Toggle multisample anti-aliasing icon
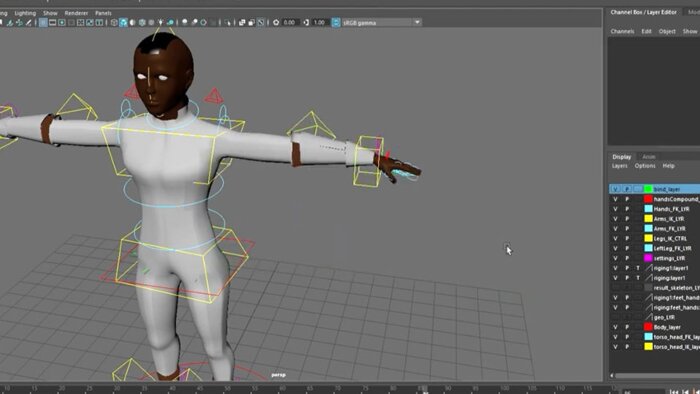Screen dimensions: 700x394 (x=203, y=22)
